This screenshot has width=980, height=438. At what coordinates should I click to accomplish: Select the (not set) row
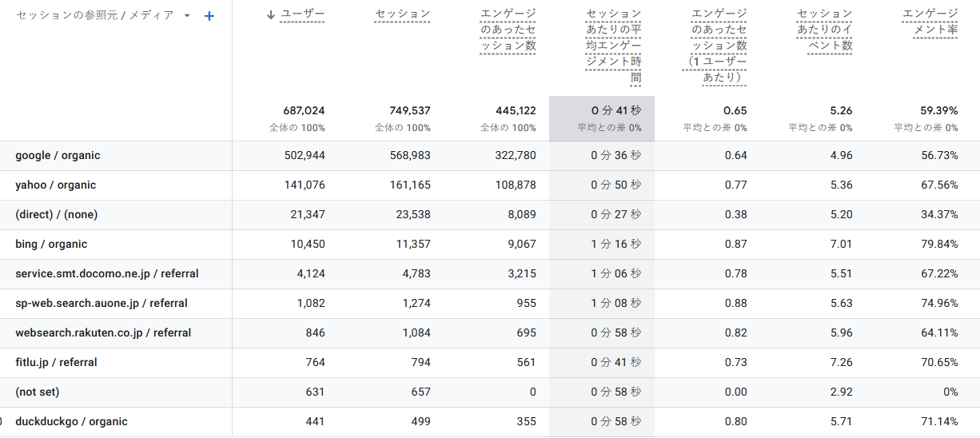[x=37, y=392]
